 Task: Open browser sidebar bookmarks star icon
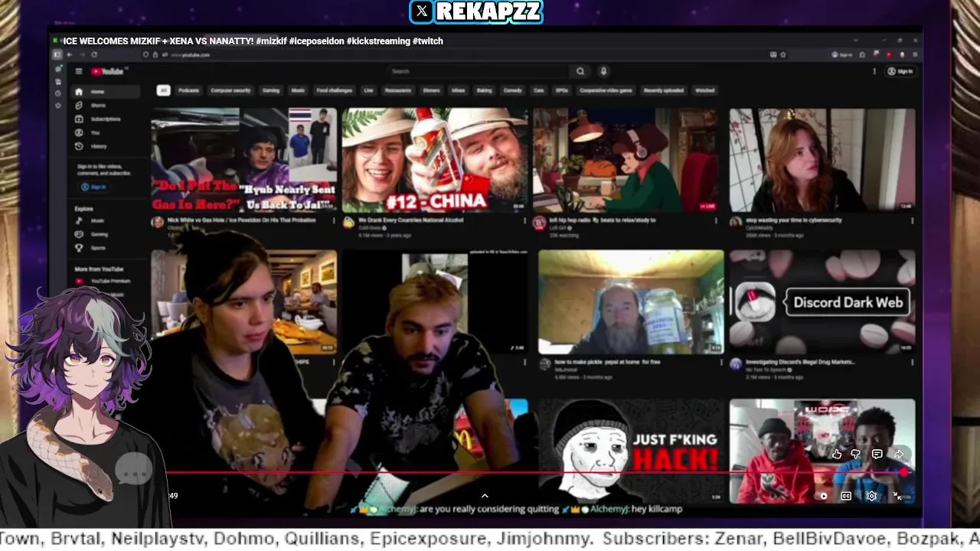pyautogui.click(x=58, y=106)
